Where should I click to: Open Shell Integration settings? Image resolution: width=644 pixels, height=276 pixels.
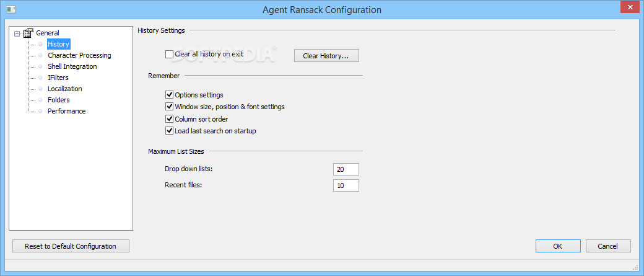point(72,66)
